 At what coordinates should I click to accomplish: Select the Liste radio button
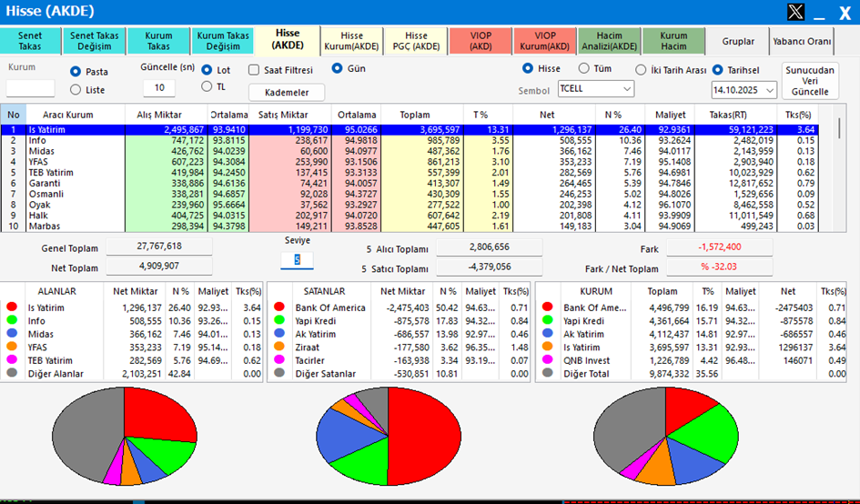(x=76, y=89)
